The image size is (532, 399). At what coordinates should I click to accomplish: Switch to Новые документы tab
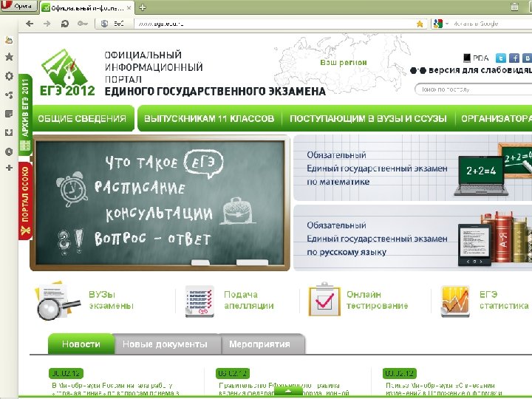tap(165, 344)
